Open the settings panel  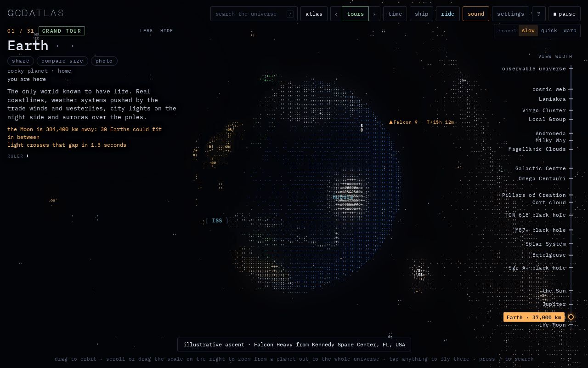(x=510, y=14)
